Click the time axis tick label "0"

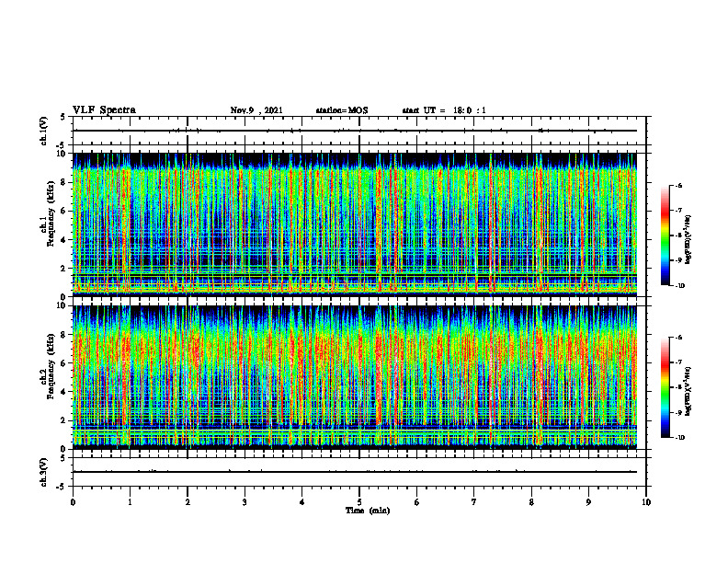tap(73, 502)
